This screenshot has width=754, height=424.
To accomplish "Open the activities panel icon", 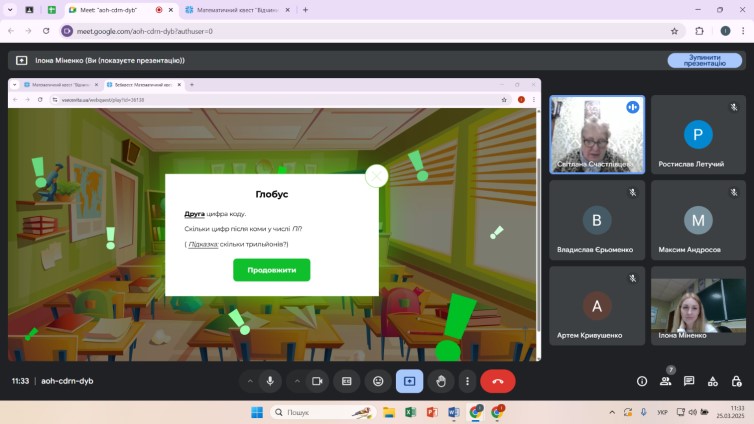I will tap(712, 381).
